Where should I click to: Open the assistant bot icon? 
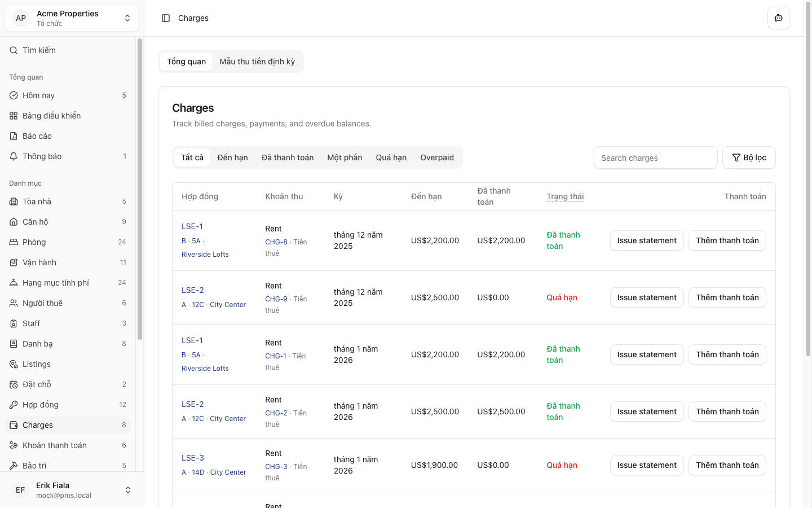point(778,18)
